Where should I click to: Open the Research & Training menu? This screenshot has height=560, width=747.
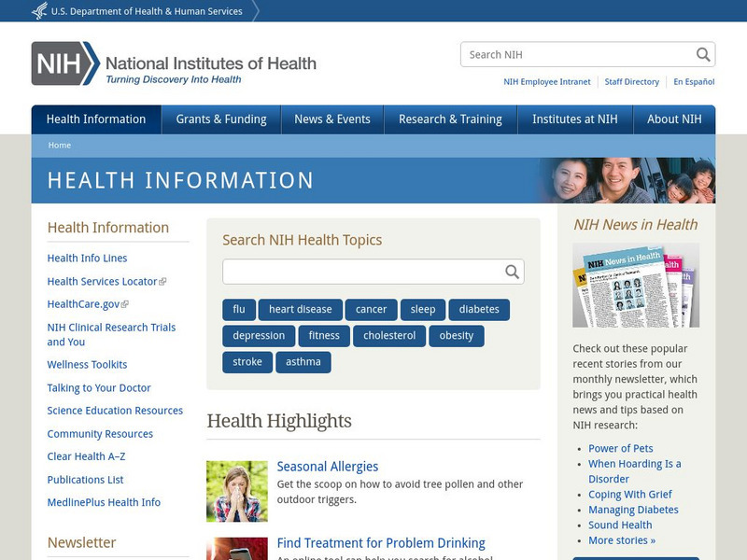click(x=451, y=119)
